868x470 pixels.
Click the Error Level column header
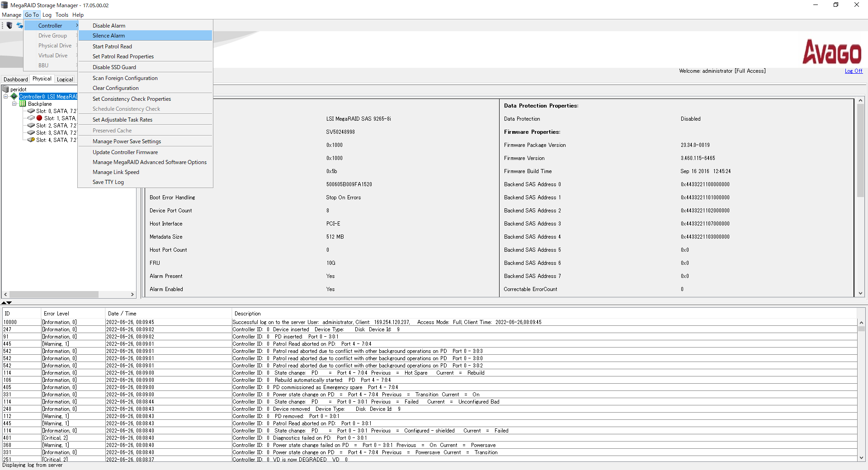point(72,313)
